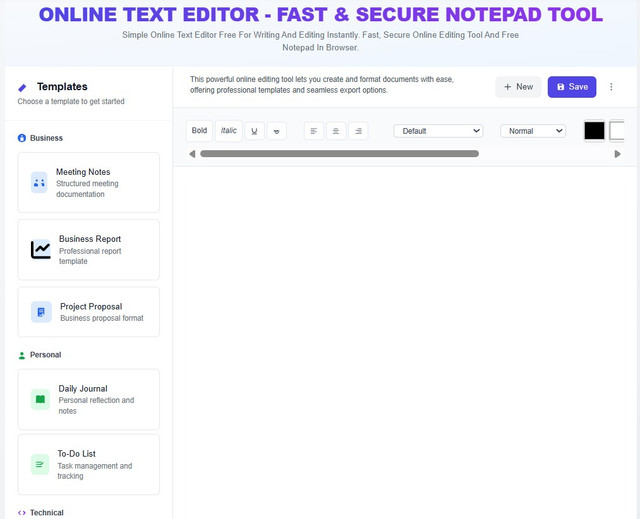This screenshot has height=519, width=640.
Task: Toggle Italic formatting
Action: [229, 131]
